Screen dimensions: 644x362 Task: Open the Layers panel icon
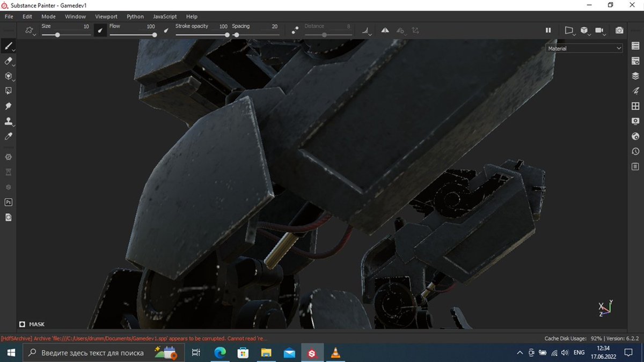(635, 76)
